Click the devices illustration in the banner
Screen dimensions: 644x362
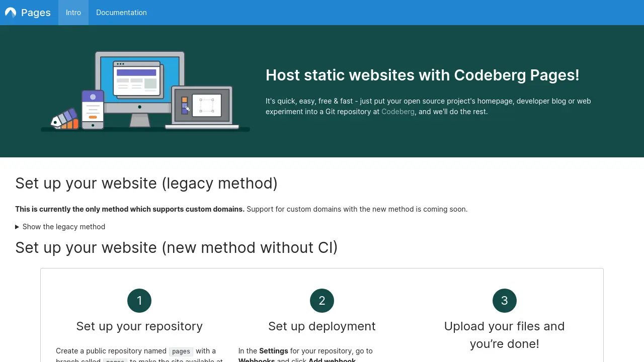coord(145,91)
